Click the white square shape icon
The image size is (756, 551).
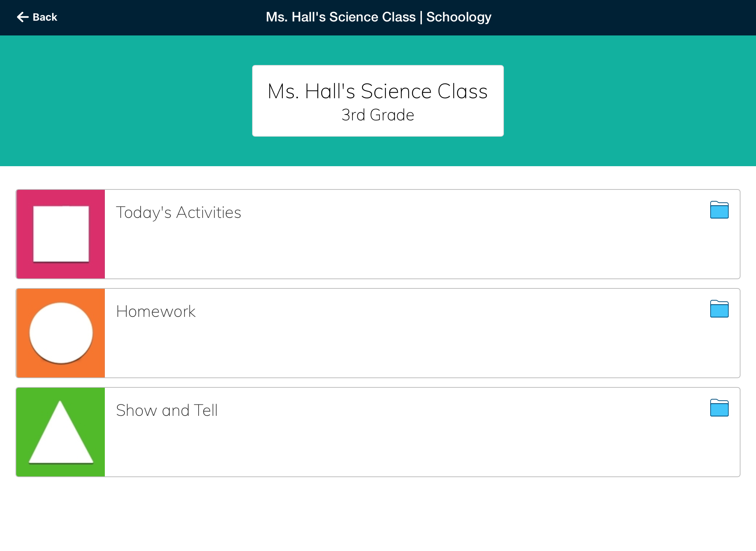coord(61,234)
